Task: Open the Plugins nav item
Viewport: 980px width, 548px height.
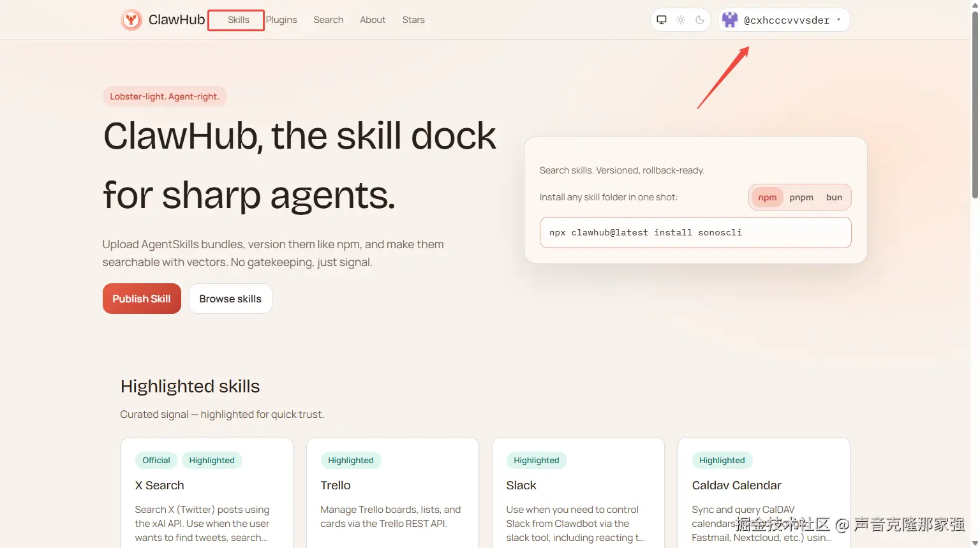Action: click(x=281, y=20)
